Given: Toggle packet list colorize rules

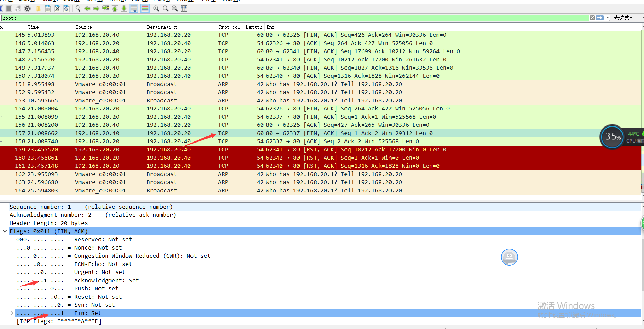Looking at the screenshot, I should point(145,9).
